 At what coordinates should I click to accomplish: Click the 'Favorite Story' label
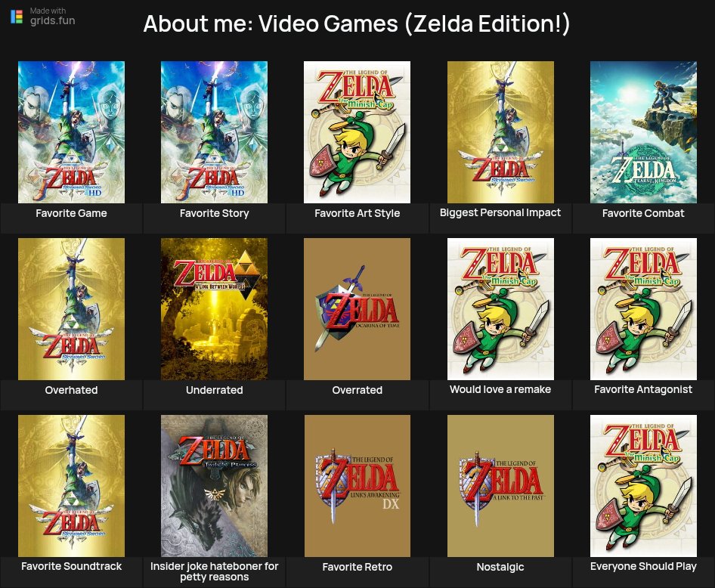pos(215,213)
